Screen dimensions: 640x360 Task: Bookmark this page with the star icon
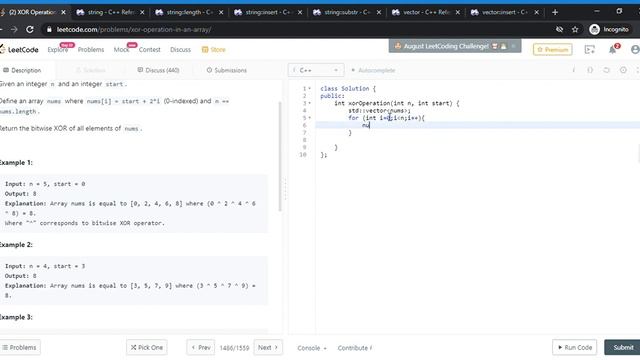point(575,29)
